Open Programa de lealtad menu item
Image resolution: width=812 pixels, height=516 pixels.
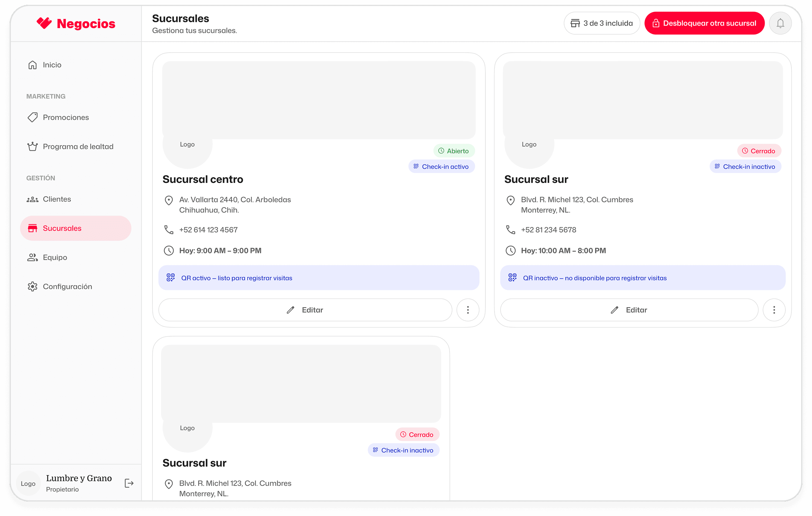[78, 146]
